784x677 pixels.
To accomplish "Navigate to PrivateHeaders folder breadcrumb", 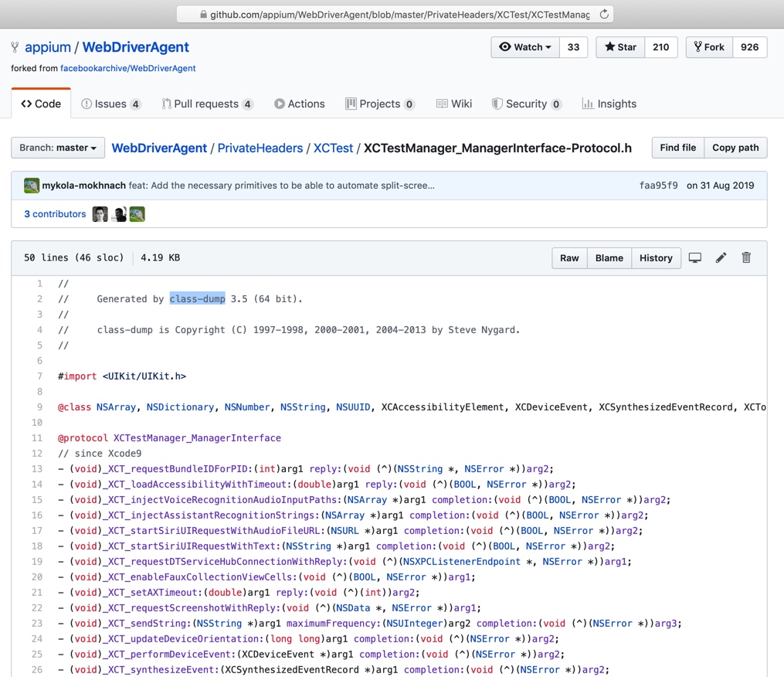I will (x=260, y=148).
